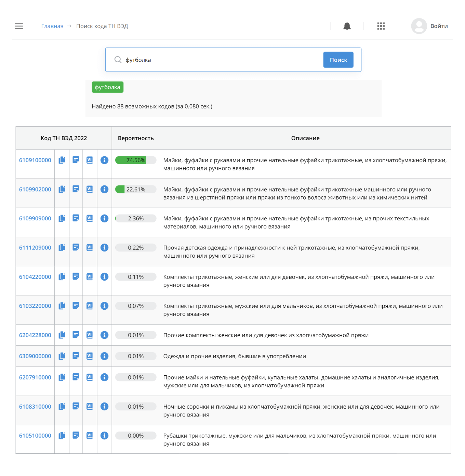Open the apps grid menu
Image resolution: width=465 pixels, height=476 pixels.
(x=381, y=26)
